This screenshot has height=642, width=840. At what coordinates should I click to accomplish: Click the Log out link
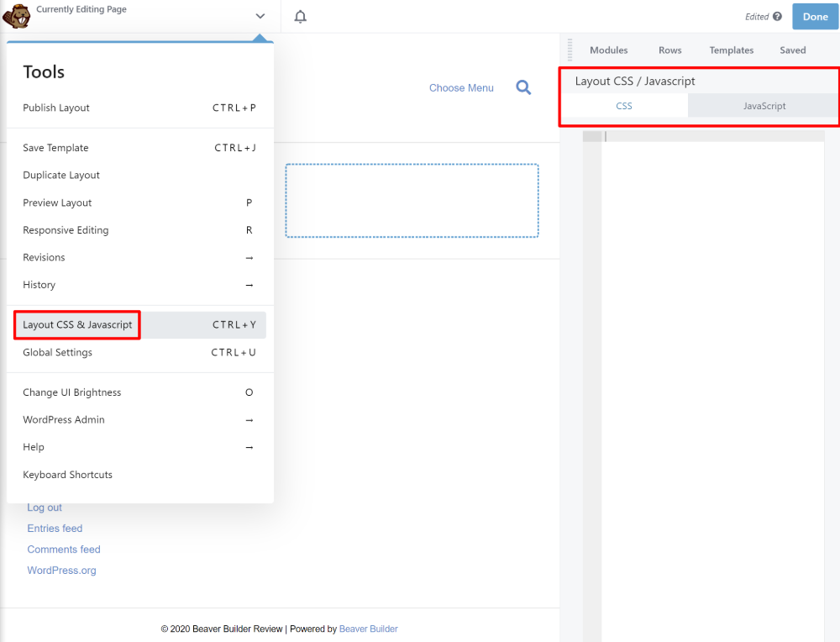click(x=45, y=508)
